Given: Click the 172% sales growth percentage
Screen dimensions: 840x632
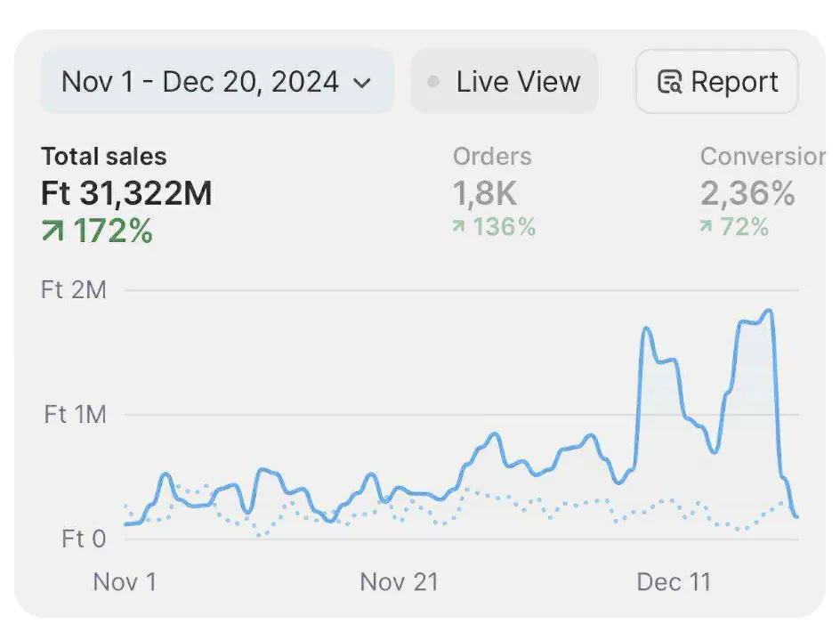Looking at the screenshot, I should click(x=112, y=231).
